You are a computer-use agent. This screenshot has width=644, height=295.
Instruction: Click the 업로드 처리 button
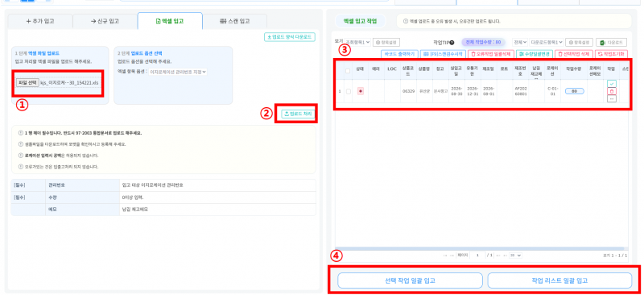click(298, 114)
